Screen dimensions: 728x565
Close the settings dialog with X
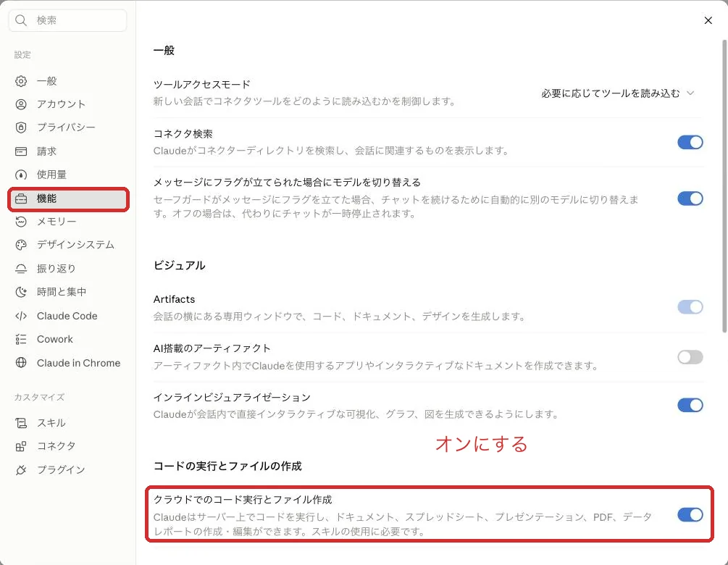[x=708, y=20]
